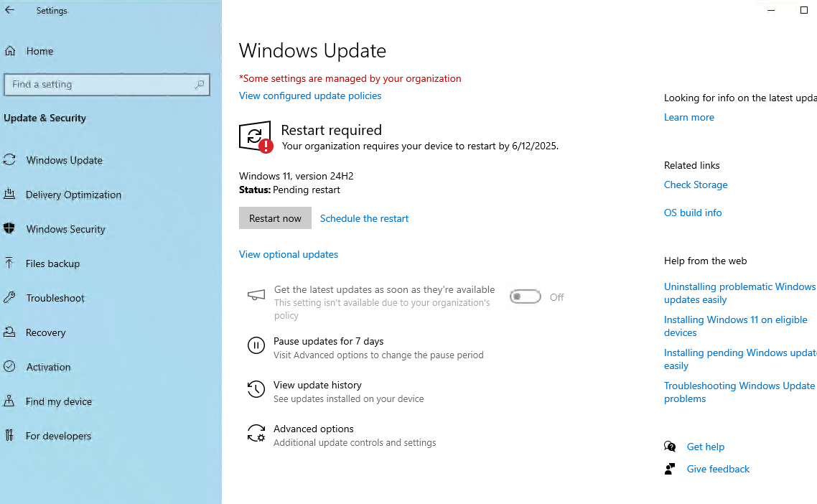
Task: Toggle Get the latest updates switch
Action: point(526,297)
